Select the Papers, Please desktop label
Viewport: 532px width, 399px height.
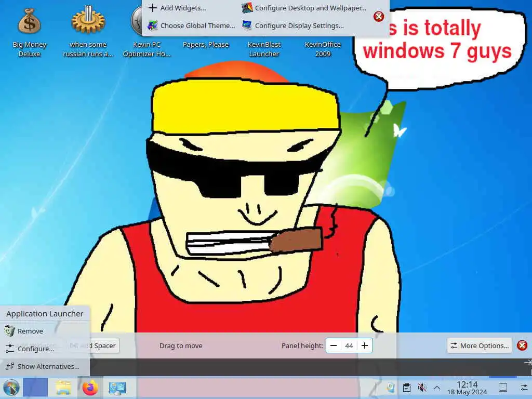[x=206, y=45]
